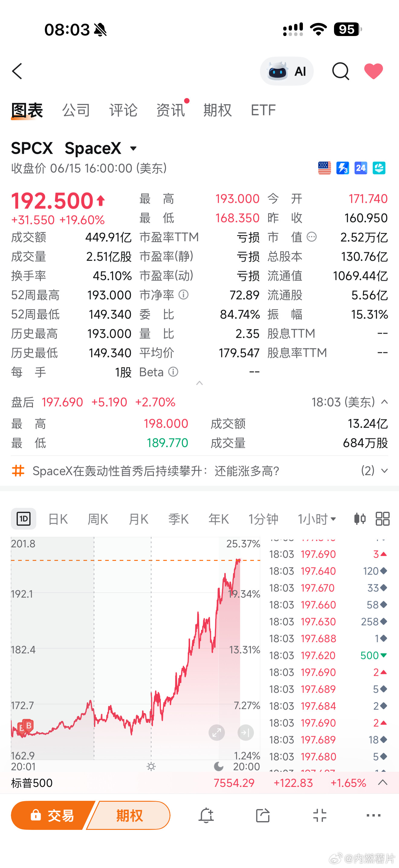Expand the SPCX SpaceX stock dropdown
399x868 pixels.
click(134, 148)
